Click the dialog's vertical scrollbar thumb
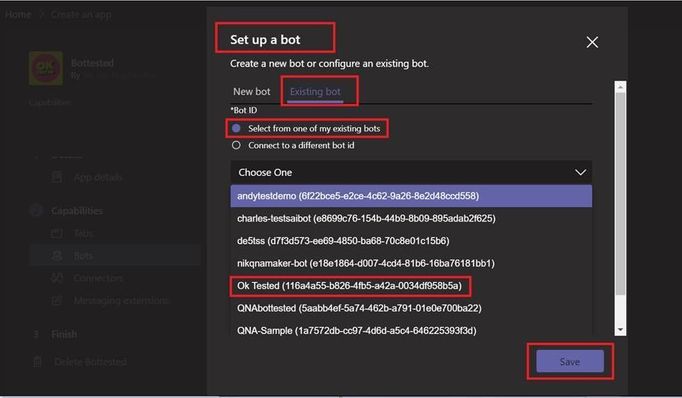 point(620,194)
